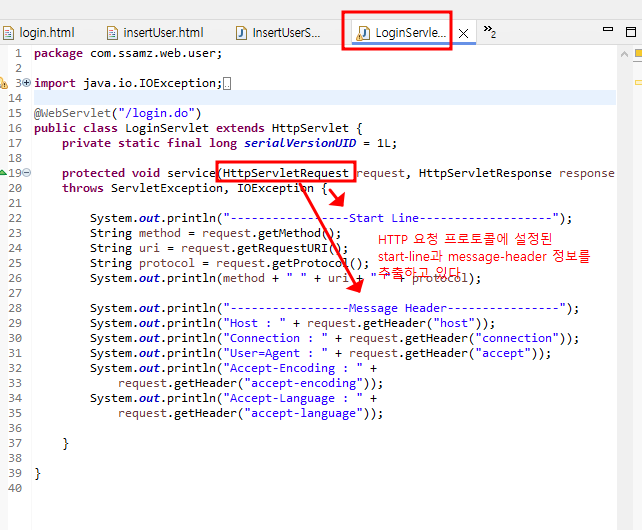Click the LoginServle... Java file icon

point(363,33)
